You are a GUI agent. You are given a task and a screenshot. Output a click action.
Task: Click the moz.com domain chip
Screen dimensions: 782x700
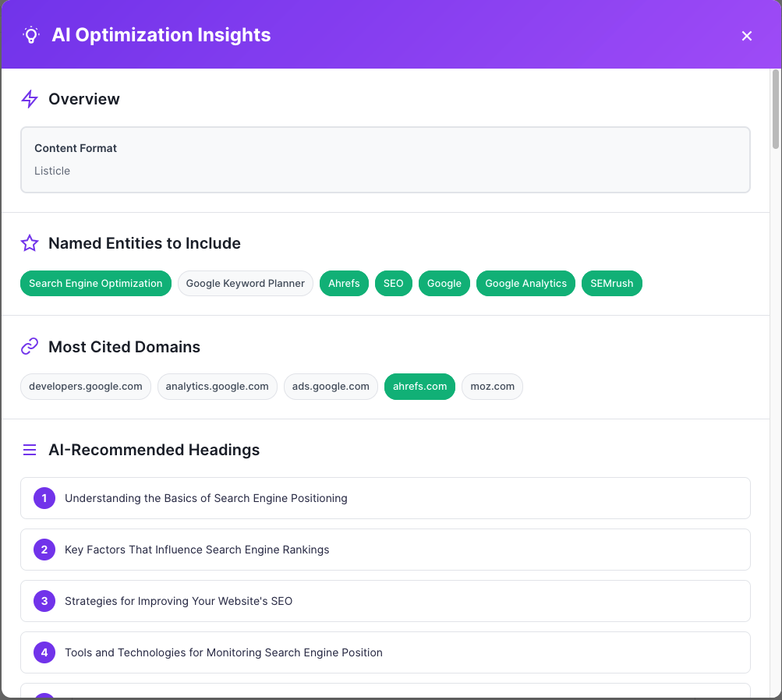[492, 387]
